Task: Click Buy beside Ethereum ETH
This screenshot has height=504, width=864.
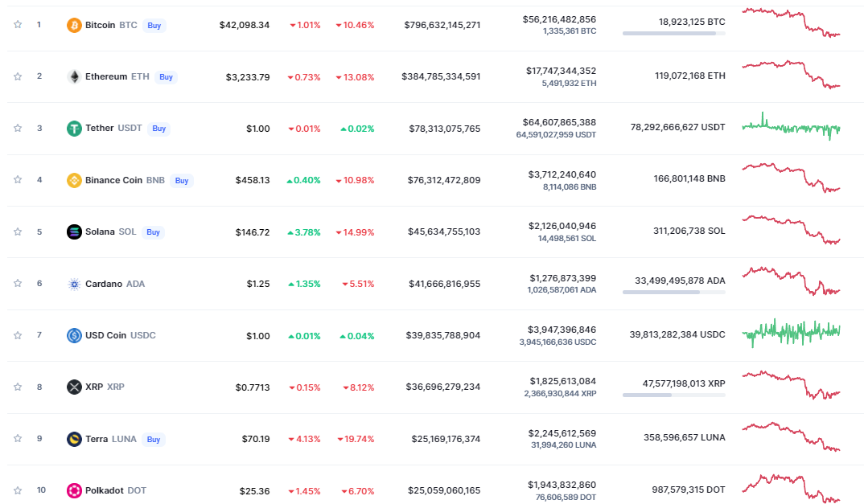Action: pos(166,77)
